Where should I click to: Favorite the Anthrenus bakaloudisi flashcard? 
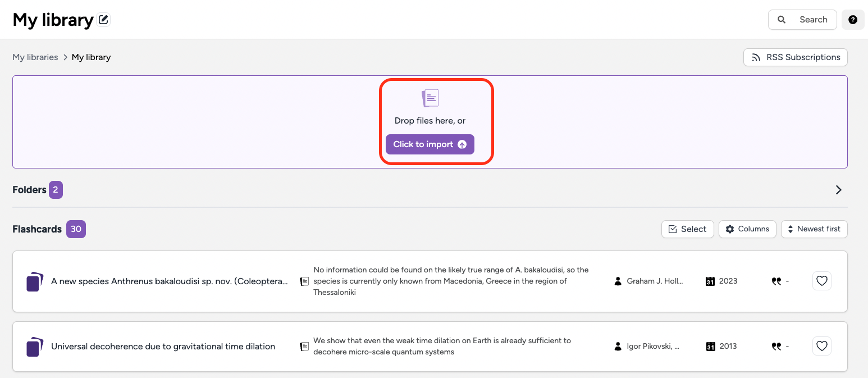click(x=821, y=281)
